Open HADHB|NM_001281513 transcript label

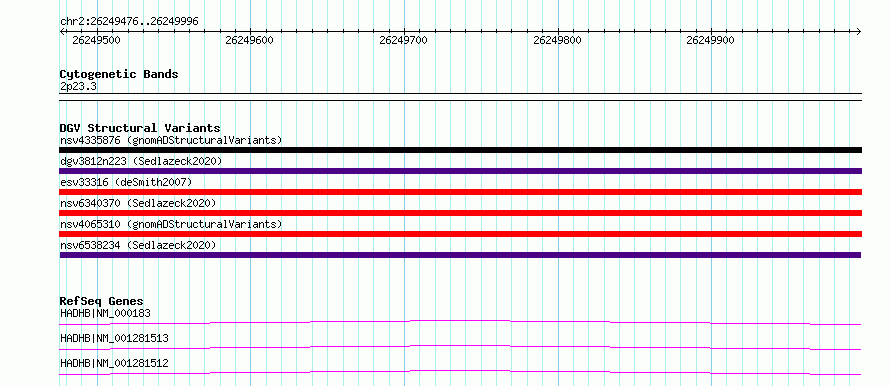pyautogui.click(x=114, y=338)
